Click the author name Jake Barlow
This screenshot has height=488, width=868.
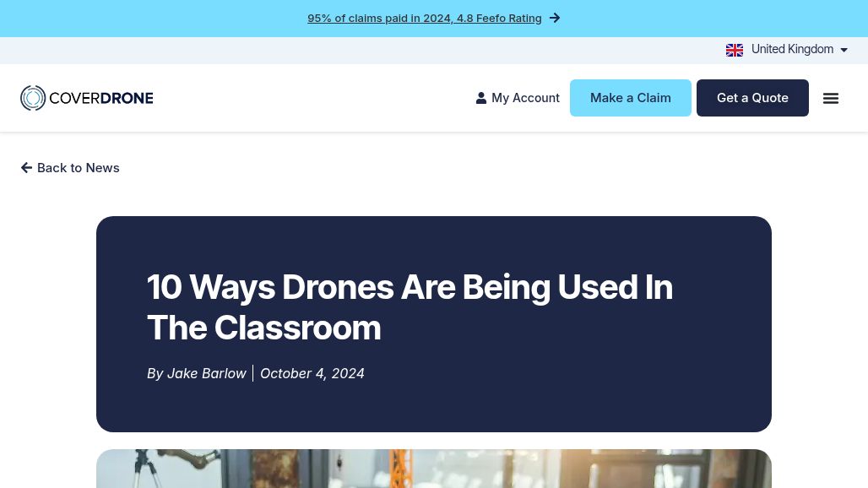[206, 373]
